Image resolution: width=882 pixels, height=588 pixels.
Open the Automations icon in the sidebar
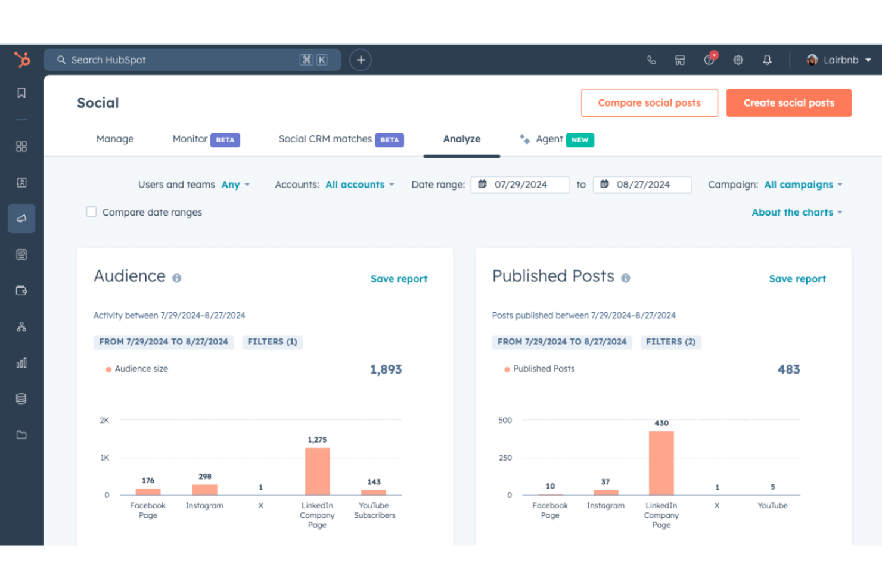click(x=21, y=326)
